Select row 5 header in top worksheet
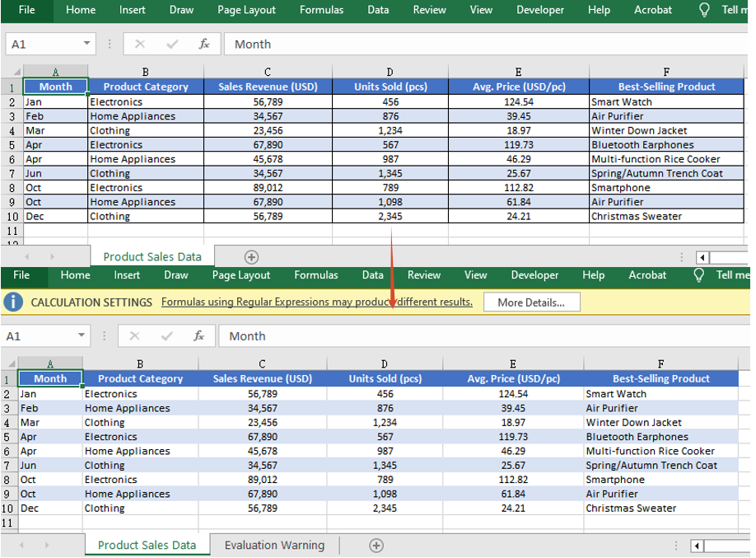 coord(12,145)
